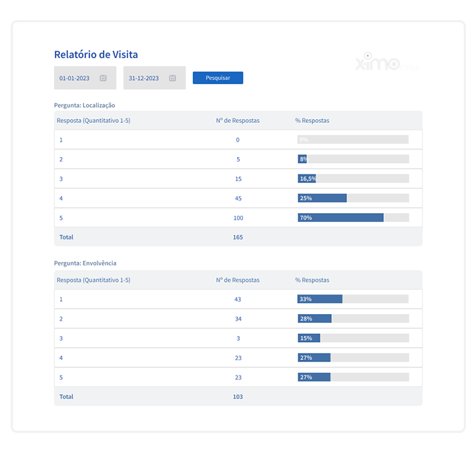Viewport: 476px width, 453px height.
Task: Click the 28% progress bar
Action: click(x=353, y=319)
